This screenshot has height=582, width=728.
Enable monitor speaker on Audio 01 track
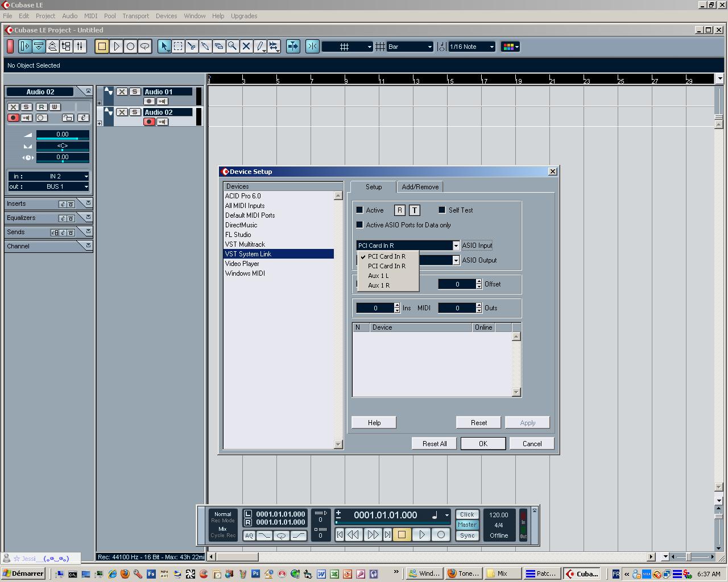point(163,101)
